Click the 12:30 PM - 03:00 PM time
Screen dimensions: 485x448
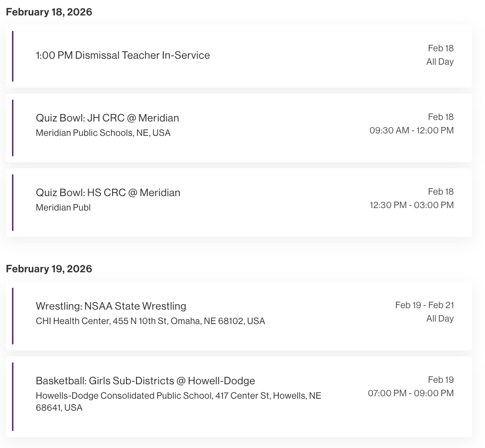point(411,205)
